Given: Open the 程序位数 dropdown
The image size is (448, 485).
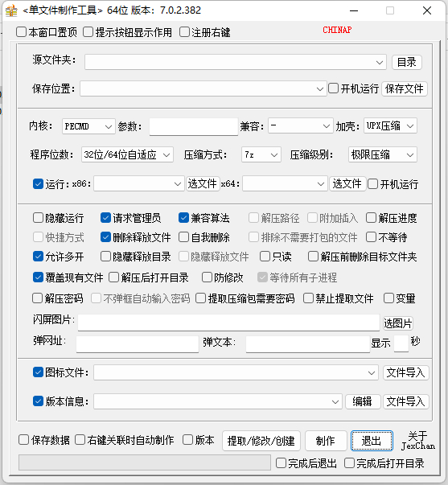Looking at the screenshot, I should (127, 154).
